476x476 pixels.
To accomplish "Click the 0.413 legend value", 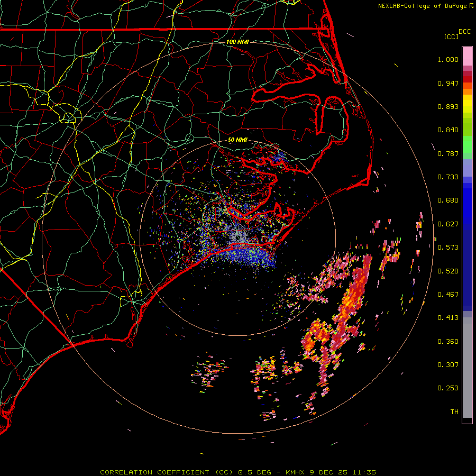I will click(448, 318).
